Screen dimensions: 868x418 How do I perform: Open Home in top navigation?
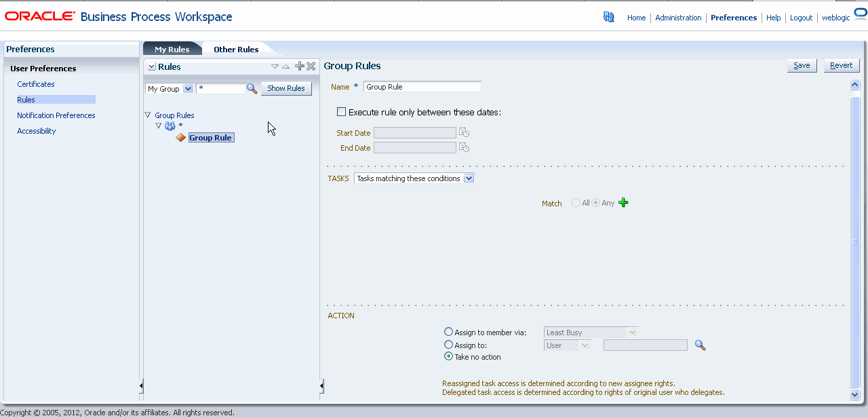(636, 18)
